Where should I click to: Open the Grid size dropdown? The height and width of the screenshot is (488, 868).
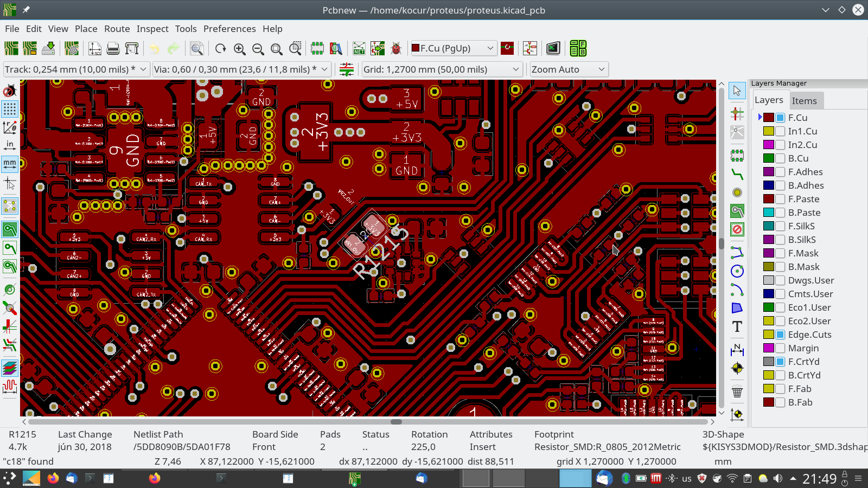442,69
